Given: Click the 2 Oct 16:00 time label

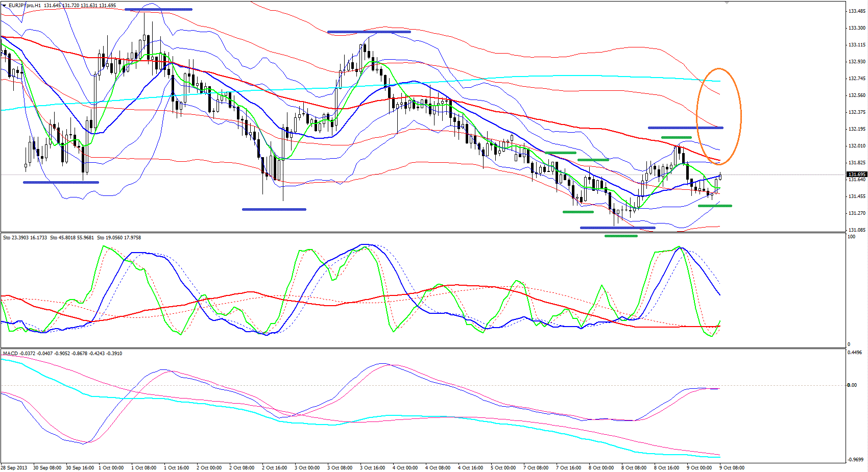Looking at the screenshot, I should (x=274, y=468).
